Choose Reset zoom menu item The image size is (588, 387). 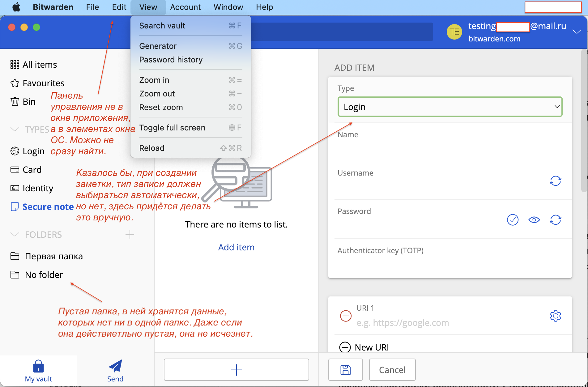pyautogui.click(x=190, y=107)
